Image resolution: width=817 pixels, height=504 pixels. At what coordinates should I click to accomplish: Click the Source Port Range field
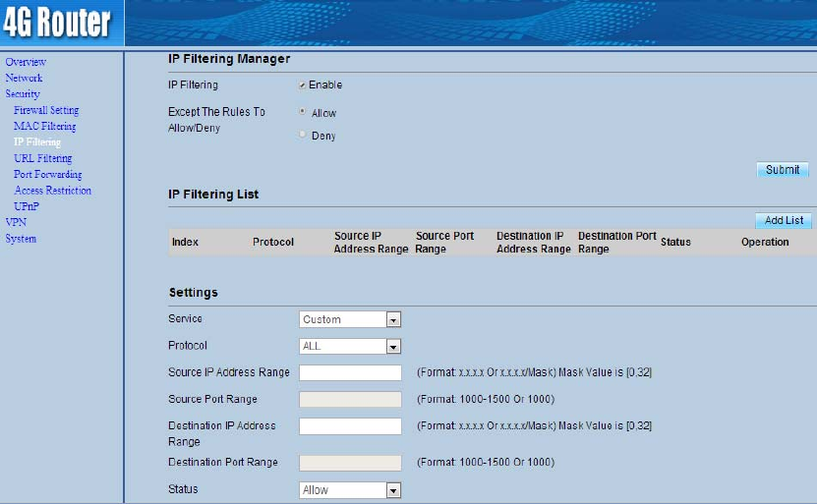tap(350, 399)
